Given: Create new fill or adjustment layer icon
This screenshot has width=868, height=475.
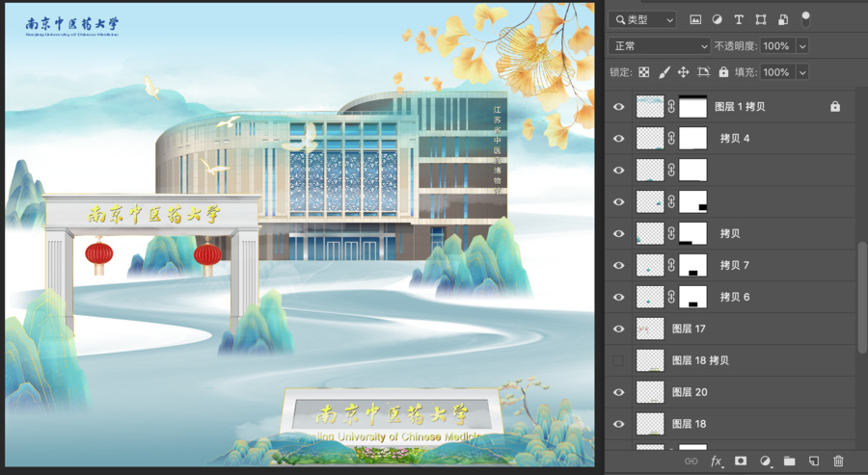Looking at the screenshot, I should point(766,462).
